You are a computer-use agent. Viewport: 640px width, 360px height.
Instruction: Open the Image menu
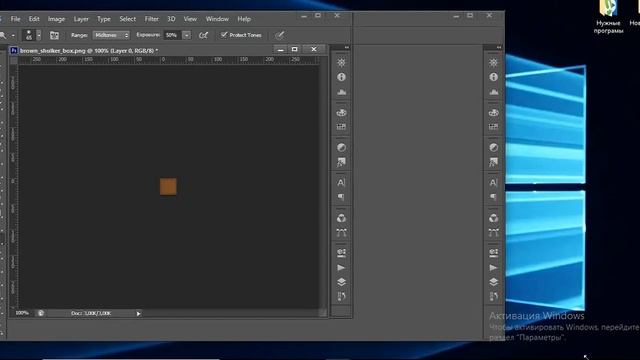click(x=56, y=19)
